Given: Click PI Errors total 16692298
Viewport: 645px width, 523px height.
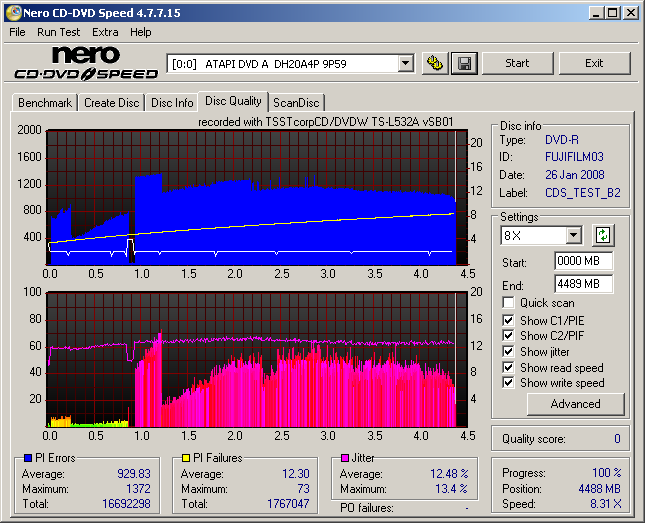Looking at the screenshot, I should [x=126, y=504].
